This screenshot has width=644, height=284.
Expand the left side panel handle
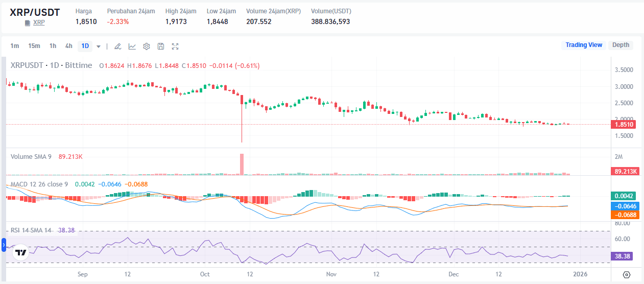[4, 246]
